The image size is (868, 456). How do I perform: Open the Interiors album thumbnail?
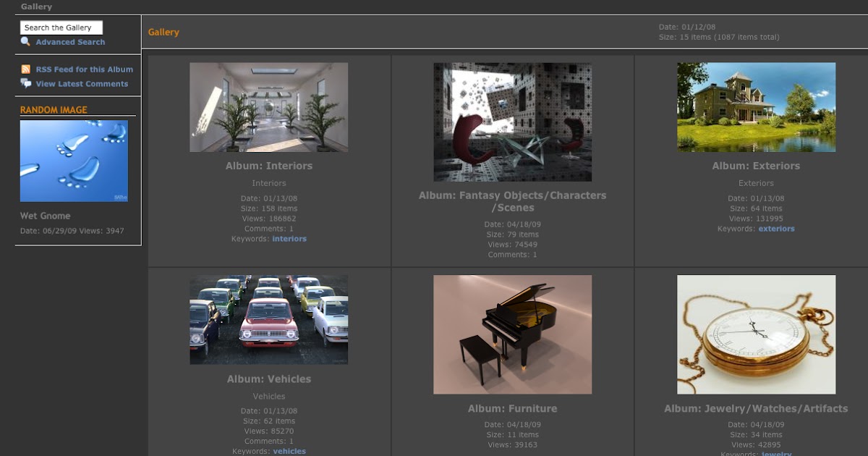tap(269, 107)
